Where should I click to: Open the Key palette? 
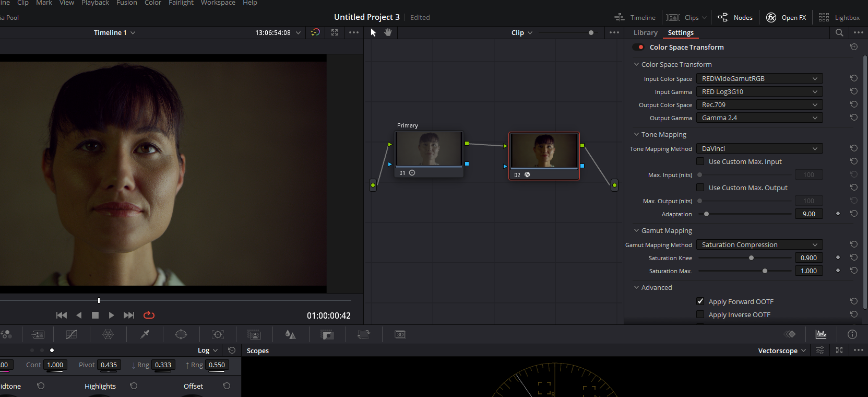coord(327,334)
